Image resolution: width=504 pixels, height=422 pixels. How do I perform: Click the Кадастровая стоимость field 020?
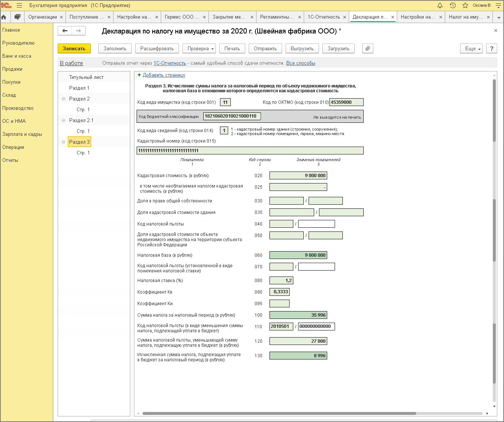(298, 176)
